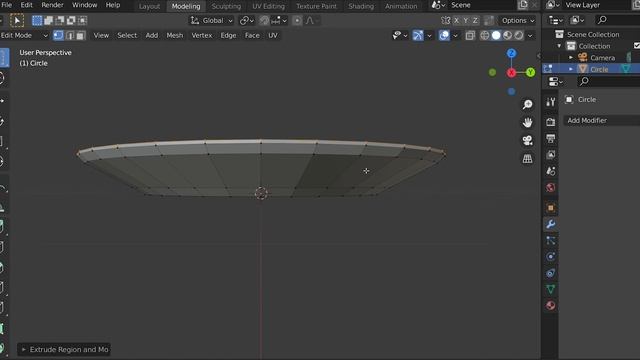Switch to Animation workspace tab
The width and height of the screenshot is (640, 360).
401,6
